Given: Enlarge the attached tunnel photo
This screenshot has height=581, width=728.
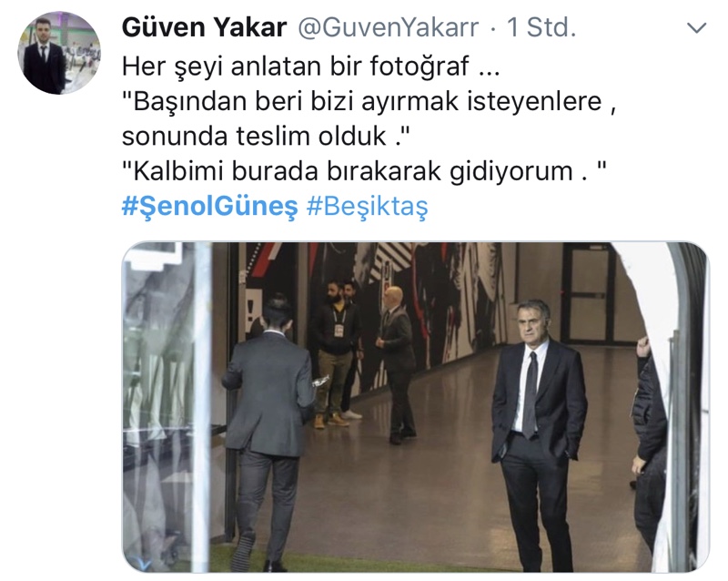Looking at the screenshot, I should click(416, 407).
